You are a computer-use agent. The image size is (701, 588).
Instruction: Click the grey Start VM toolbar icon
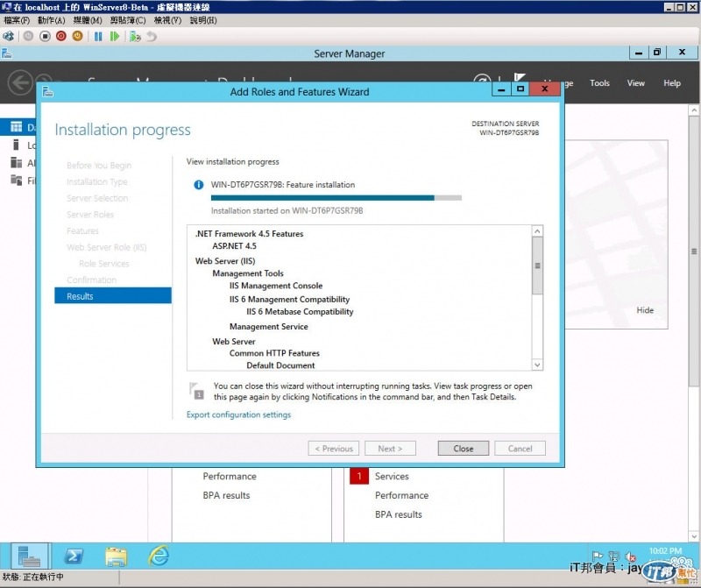[28, 36]
